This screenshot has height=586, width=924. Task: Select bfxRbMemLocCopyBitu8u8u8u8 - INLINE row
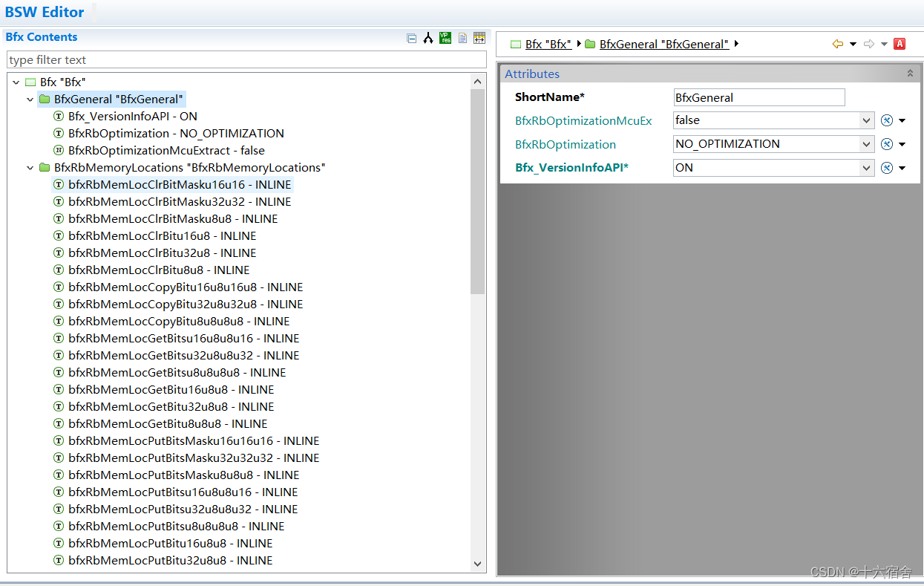point(179,321)
